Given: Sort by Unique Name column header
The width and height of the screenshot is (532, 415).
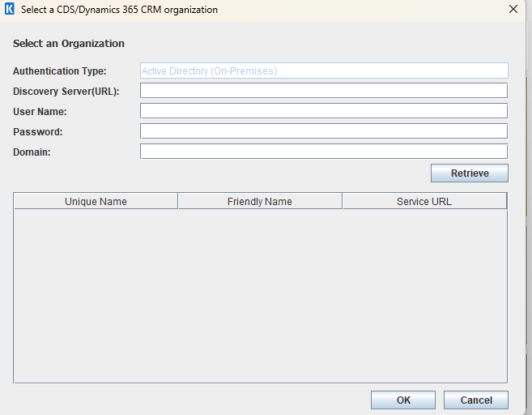Looking at the screenshot, I should point(96,201).
